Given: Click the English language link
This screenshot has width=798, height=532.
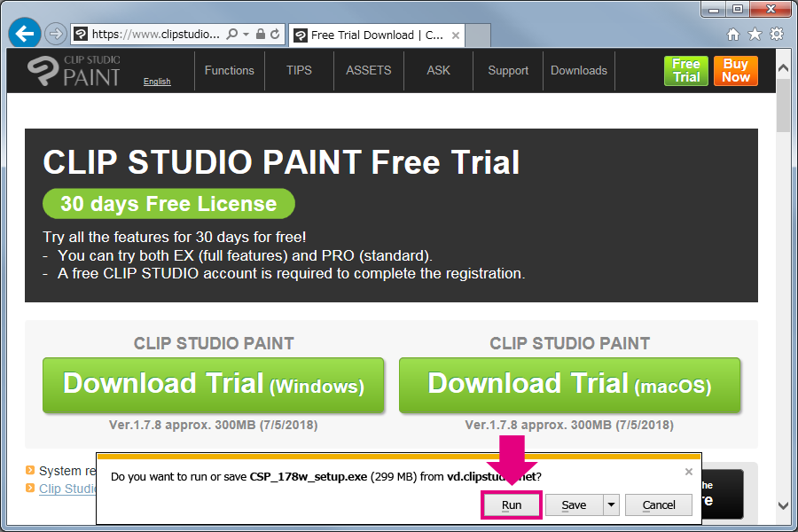Looking at the screenshot, I should pyautogui.click(x=157, y=82).
